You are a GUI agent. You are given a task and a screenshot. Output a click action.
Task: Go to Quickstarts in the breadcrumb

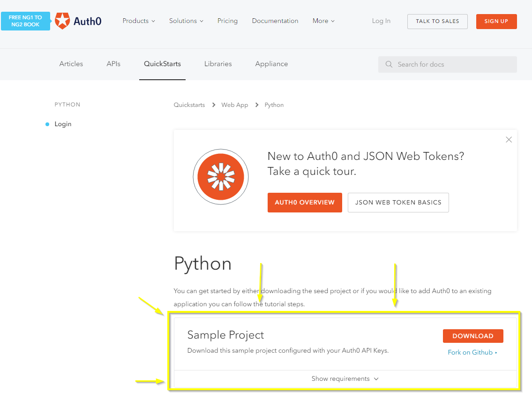point(189,105)
